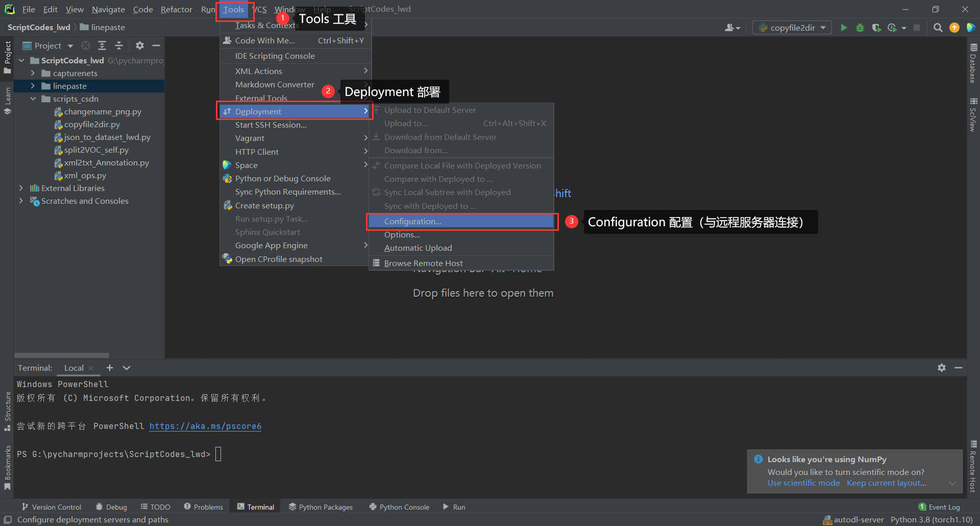Open run configuration dropdown copyfile2dir
This screenshot has height=526, width=980.
tap(792, 28)
